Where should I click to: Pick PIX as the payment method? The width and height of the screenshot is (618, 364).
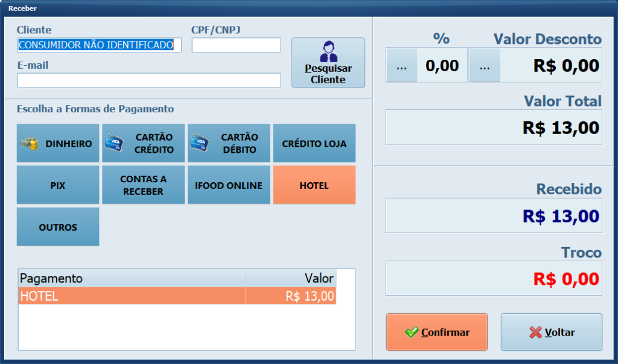(58, 185)
